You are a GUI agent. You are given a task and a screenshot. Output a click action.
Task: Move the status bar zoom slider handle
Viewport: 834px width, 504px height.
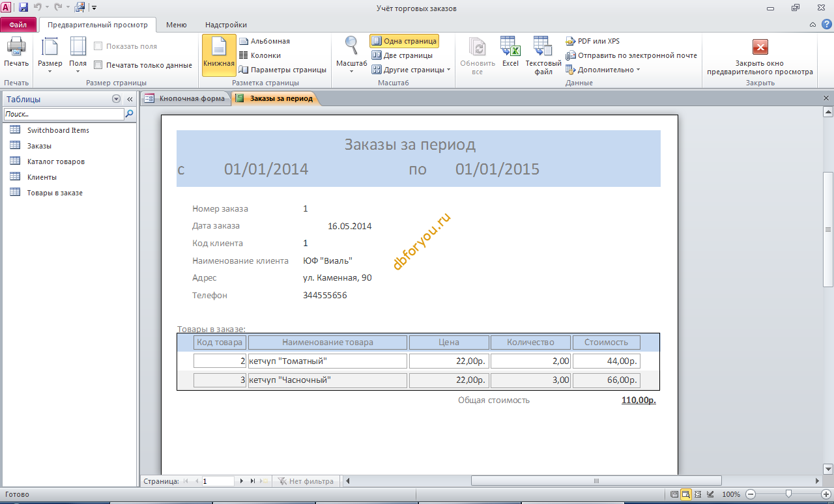788,494
